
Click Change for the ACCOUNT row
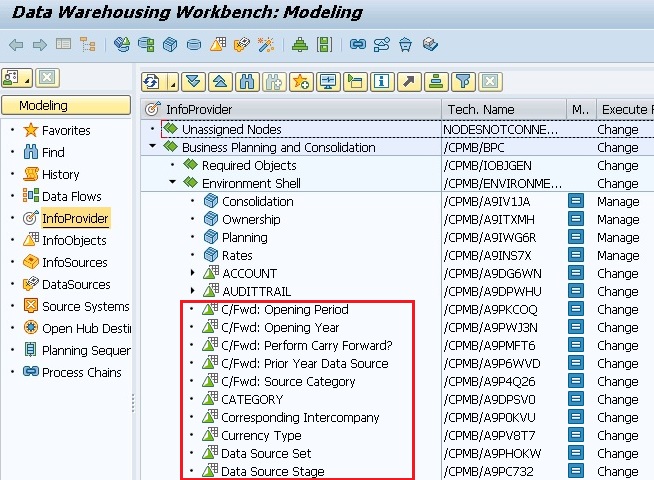point(618,273)
